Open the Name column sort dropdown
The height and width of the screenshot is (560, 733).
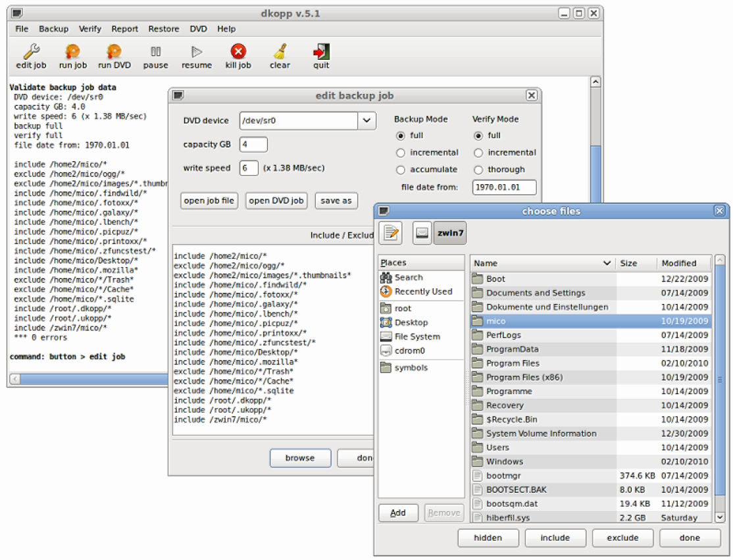tap(607, 263)
